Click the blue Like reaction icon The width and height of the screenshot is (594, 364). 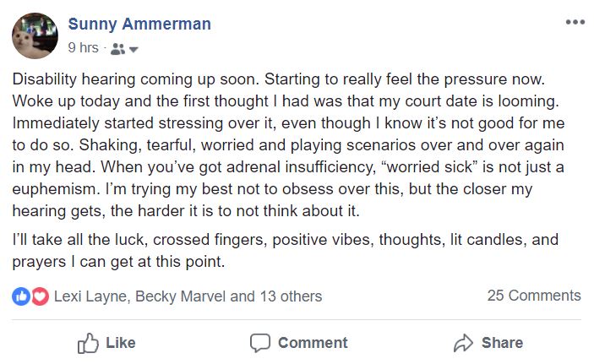pyautogui.click(x=21, y=296)
